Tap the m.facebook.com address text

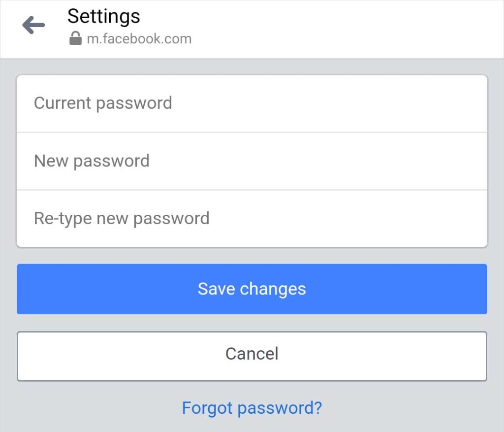click(x=138, y=38)
